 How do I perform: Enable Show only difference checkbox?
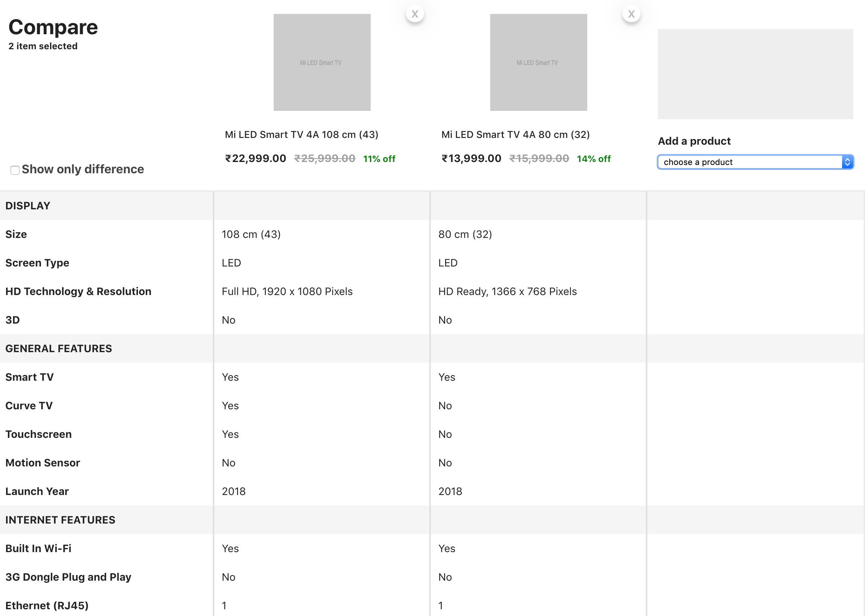(15, 170)
